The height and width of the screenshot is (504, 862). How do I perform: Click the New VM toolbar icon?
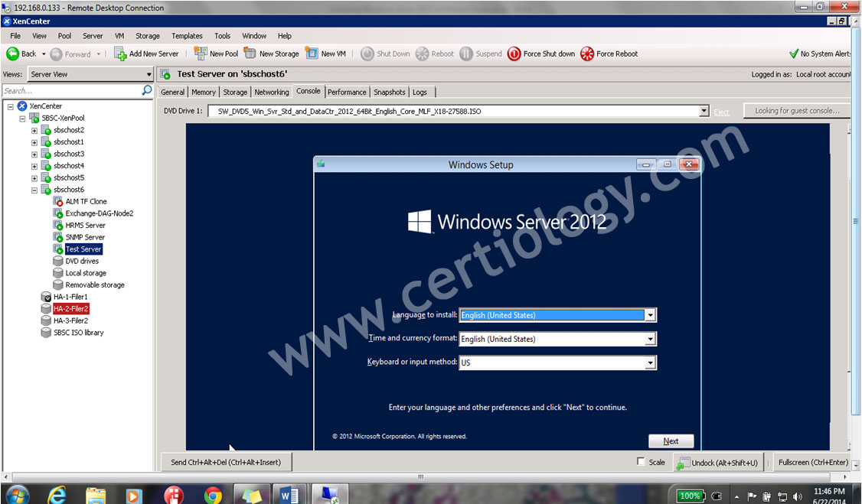coord(312,54)
